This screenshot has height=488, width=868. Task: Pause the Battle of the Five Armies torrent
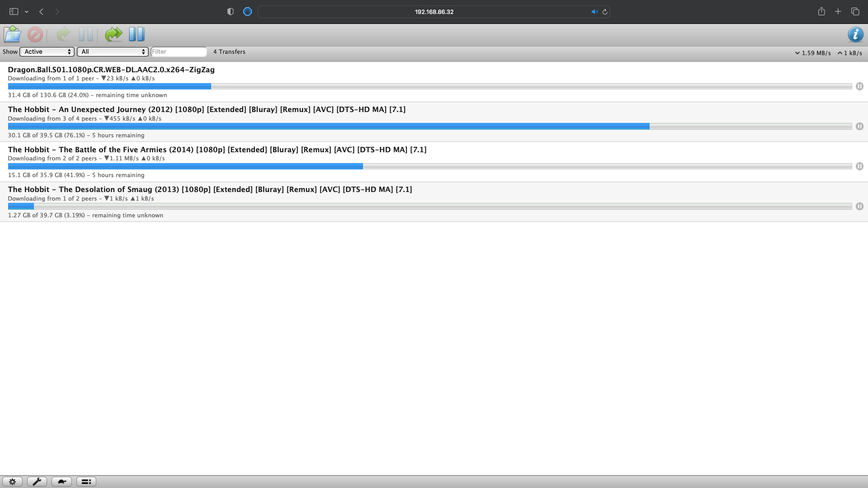click(x=859, y=166)
